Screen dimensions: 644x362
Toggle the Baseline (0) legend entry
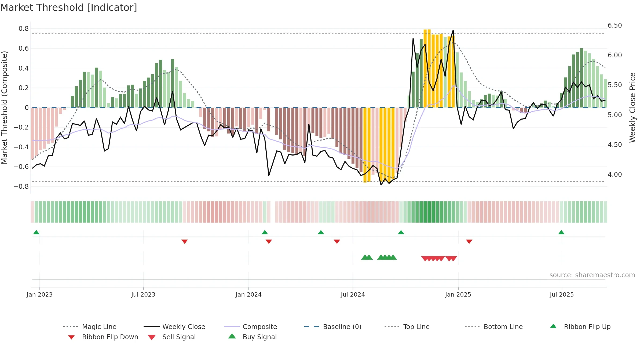tap(333, 327)
